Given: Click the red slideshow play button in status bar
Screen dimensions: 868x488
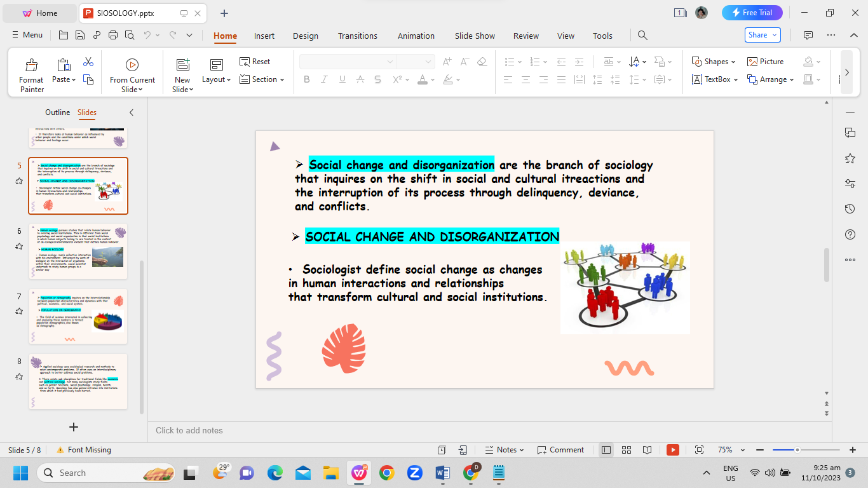Looking at the screenshot, I should click(x=673, y=450).
